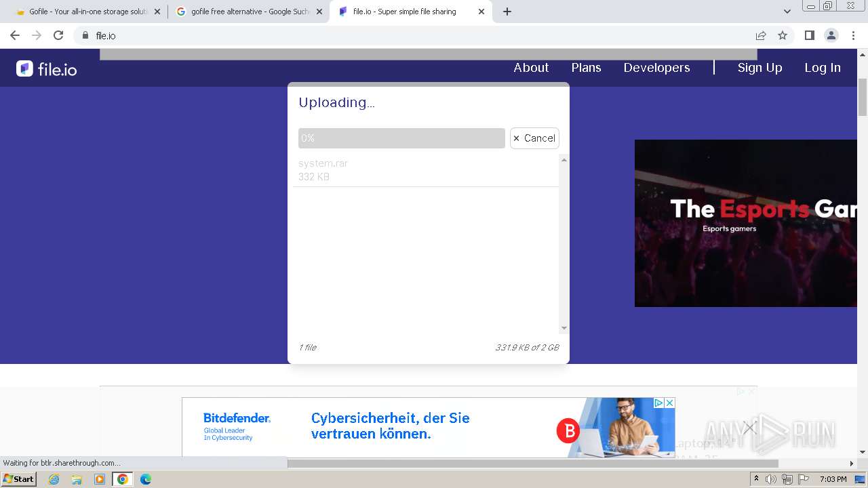Click the AdChoices icon on Bitdefender ad
The image size is (868, 488).
click(x=658, y=403)
